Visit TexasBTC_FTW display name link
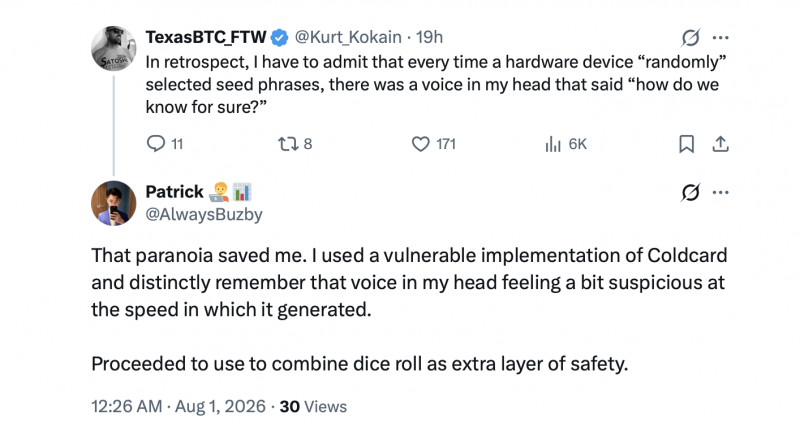Viewport: 800px width, 428px height. click(206, 37)
